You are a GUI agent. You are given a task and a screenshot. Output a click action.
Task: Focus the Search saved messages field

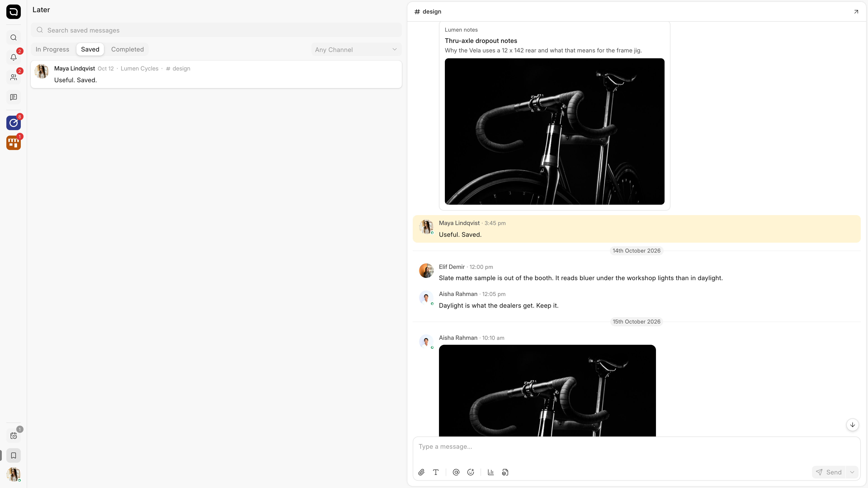pos(216,30)
